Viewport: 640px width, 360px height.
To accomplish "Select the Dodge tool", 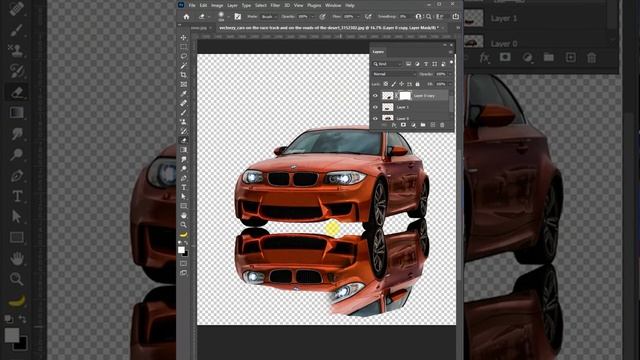I will pos(183,168).
